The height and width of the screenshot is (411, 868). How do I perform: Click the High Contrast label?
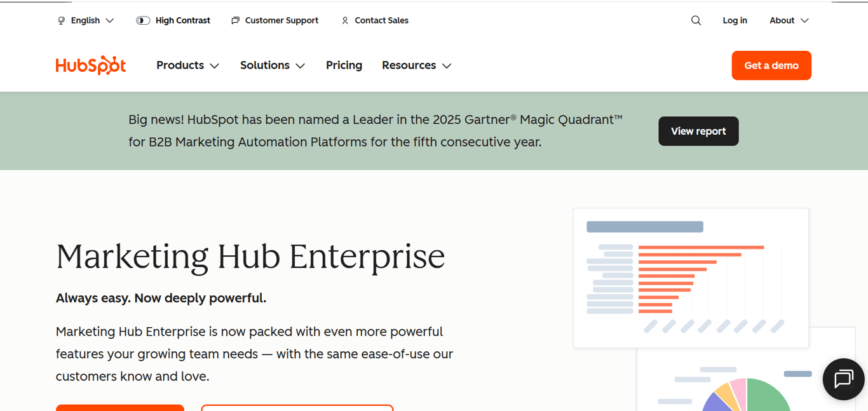pyautogui.click(x=182, y=20)
